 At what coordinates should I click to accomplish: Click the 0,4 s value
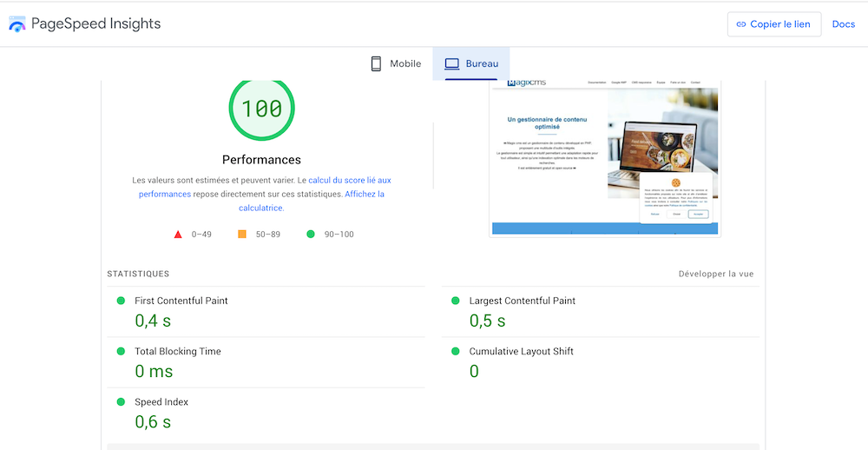point(153,321)
